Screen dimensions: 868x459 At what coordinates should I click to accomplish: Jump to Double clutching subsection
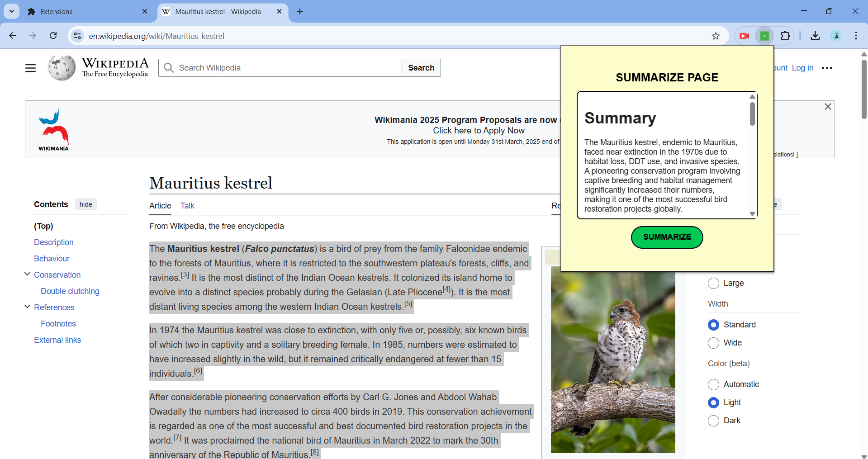[70, 291]
